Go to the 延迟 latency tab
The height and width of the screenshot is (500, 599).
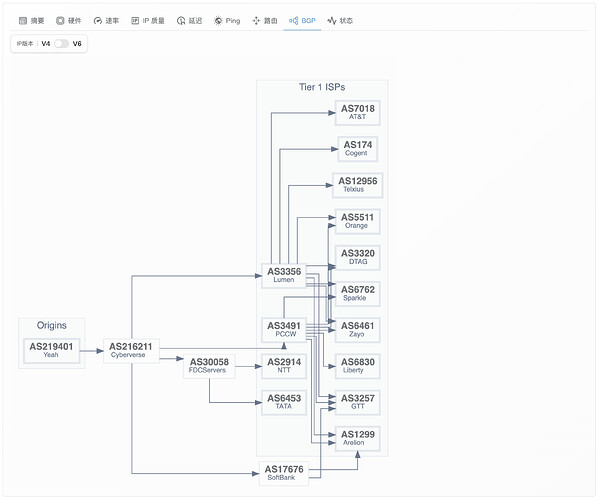pyautogui.click(x=189, y=21)
